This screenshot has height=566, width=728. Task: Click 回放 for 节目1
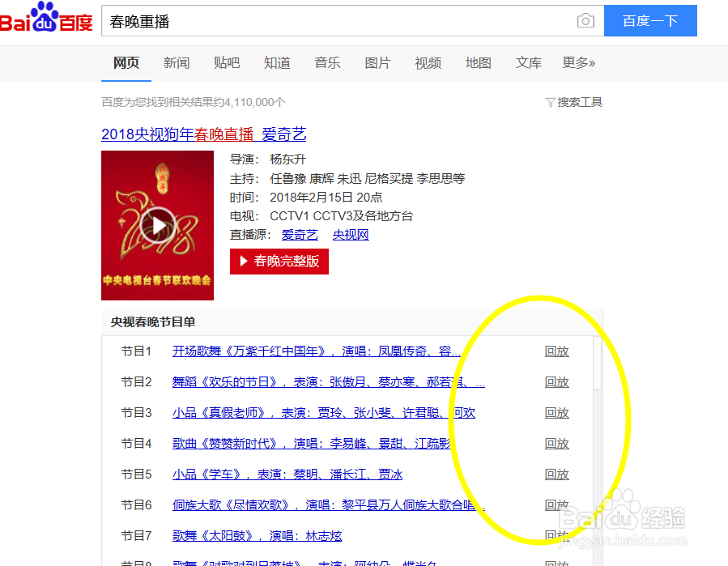[x=556, y=351]
